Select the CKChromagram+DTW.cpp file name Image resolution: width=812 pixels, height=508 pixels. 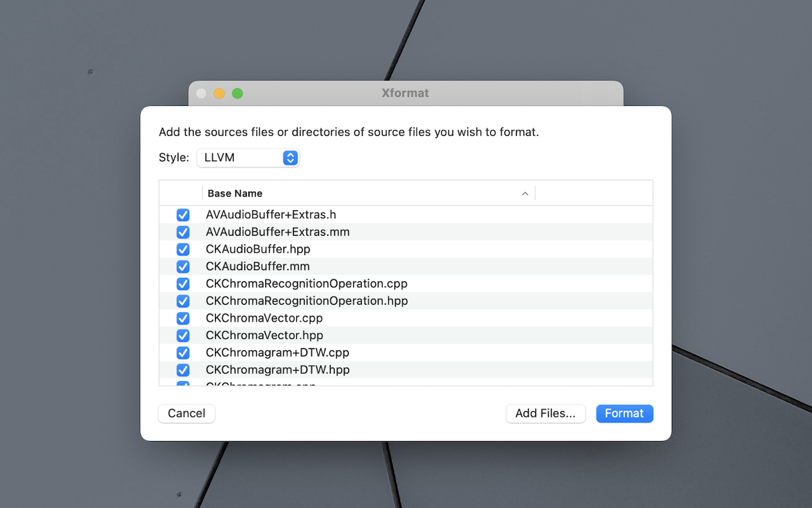pos(278,353)
